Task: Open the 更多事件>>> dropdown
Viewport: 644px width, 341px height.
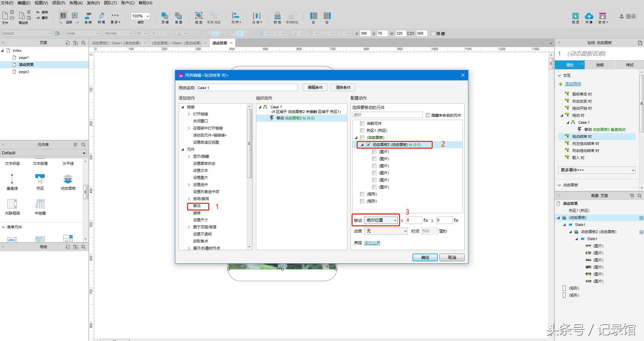Action: click(x=597, y=170)
